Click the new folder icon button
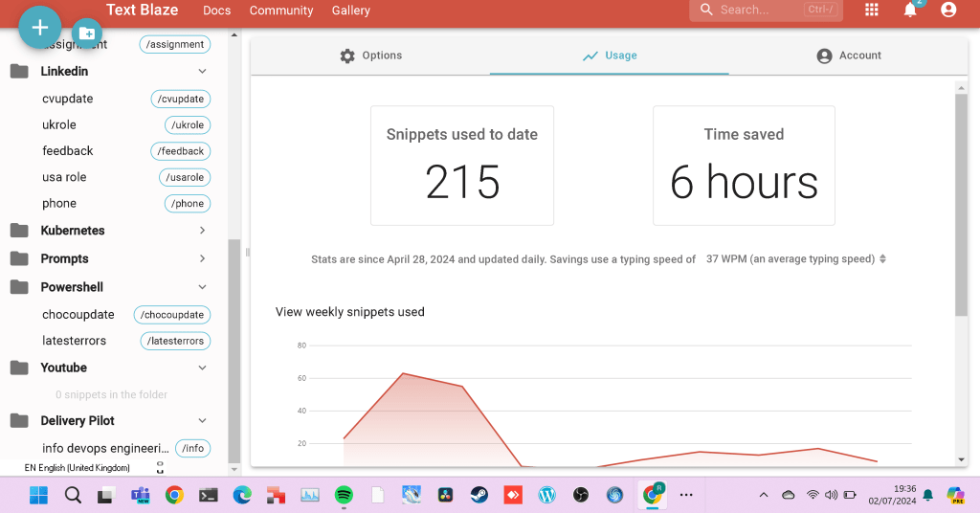The height and width of the screenshot is (513, 980). tap(87, 33)
